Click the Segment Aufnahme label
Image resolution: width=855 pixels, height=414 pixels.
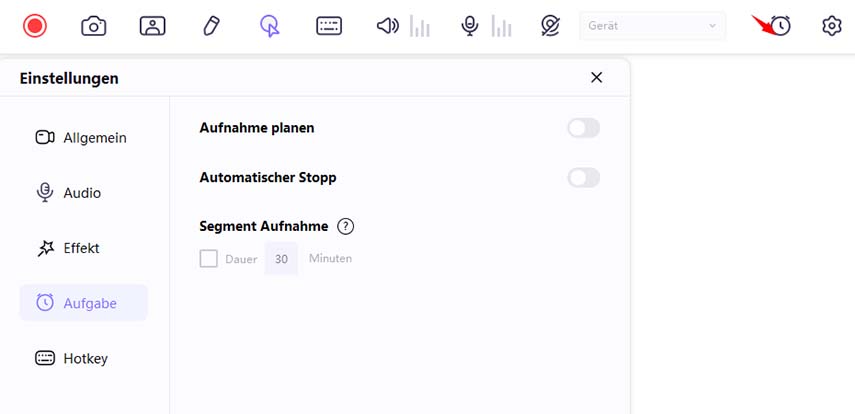click(264, 226)
